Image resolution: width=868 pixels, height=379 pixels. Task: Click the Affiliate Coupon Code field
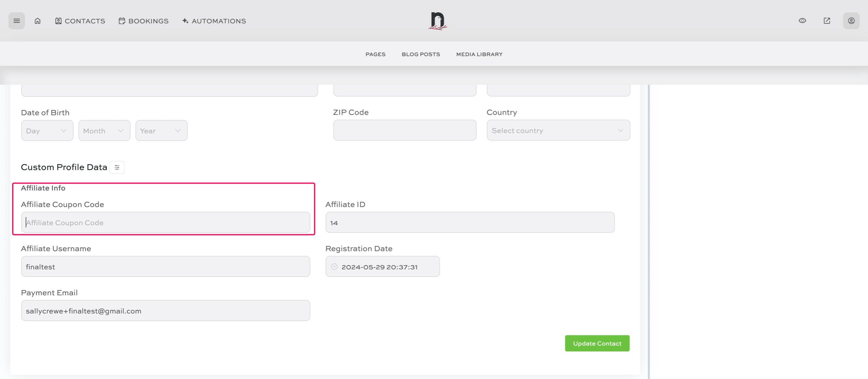pyautogui.click(x=165, y=223)
